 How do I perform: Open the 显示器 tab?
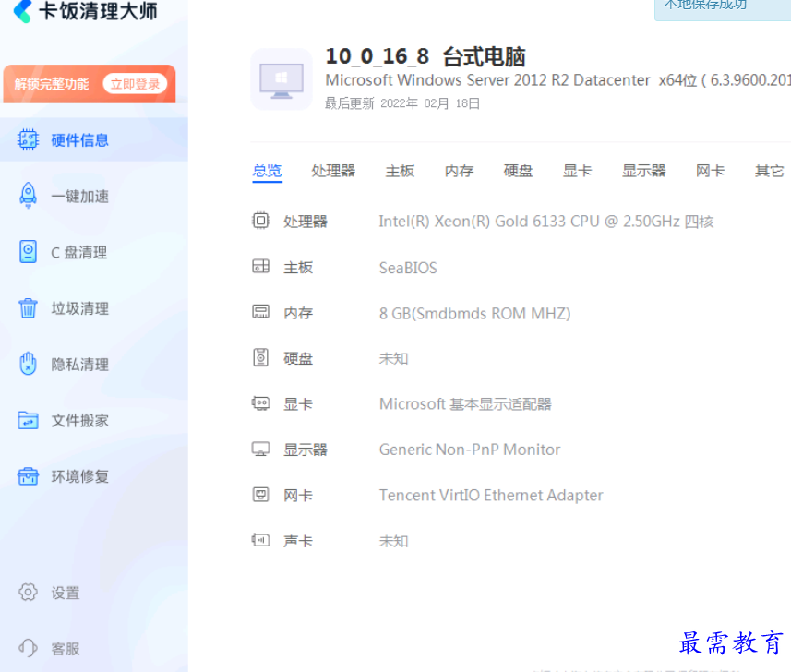coord(643,171)
